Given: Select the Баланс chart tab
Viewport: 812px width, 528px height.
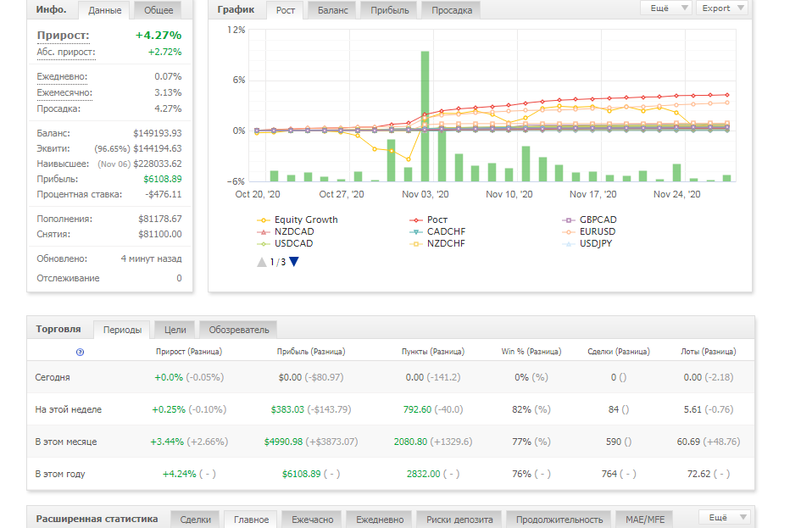Looking at the screenshot, I should click(332, 10).
